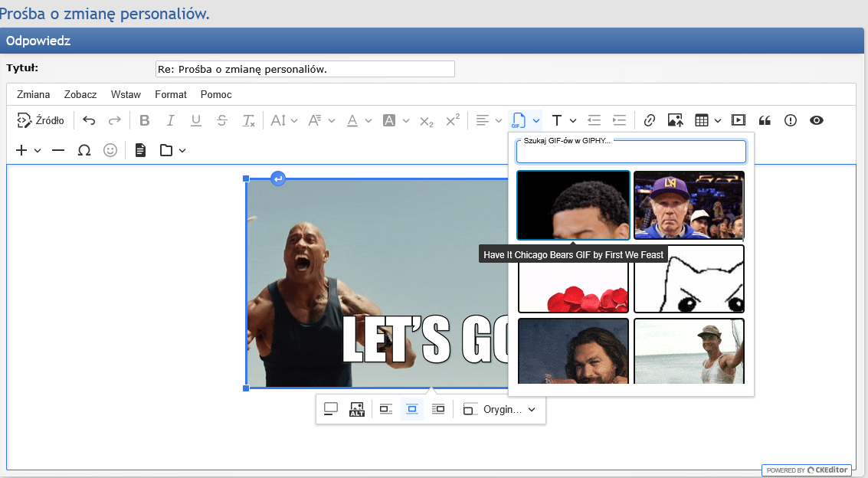Toggle image caption in image toolbar
The width and height of the screenshot is (868, 478).
330,409
